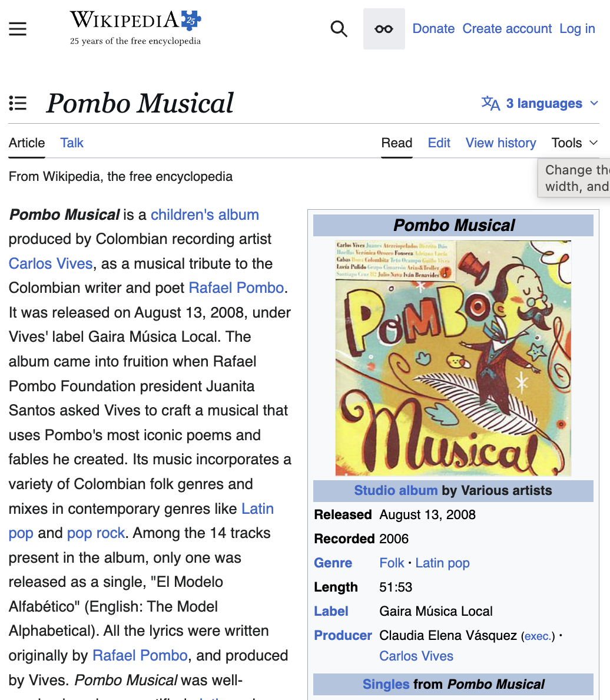
Task: Click the '25 years of the free encyclopedia' tagline
Action: (135, 41)
